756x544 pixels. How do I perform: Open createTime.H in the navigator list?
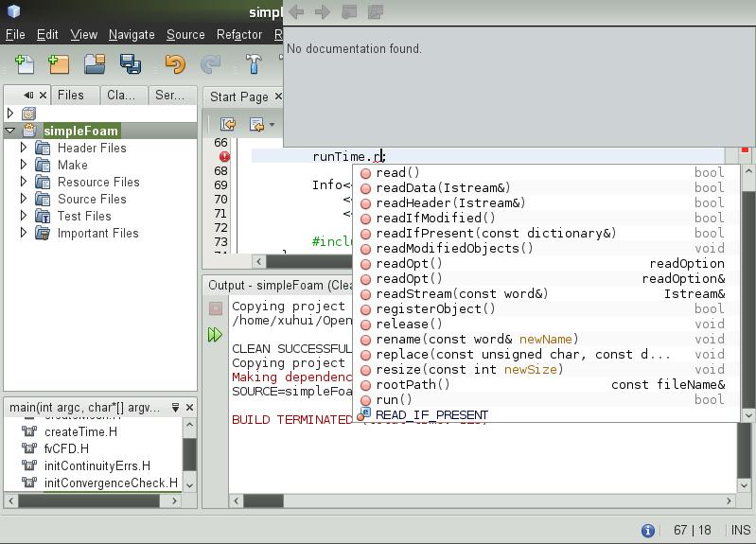(80, 431)
